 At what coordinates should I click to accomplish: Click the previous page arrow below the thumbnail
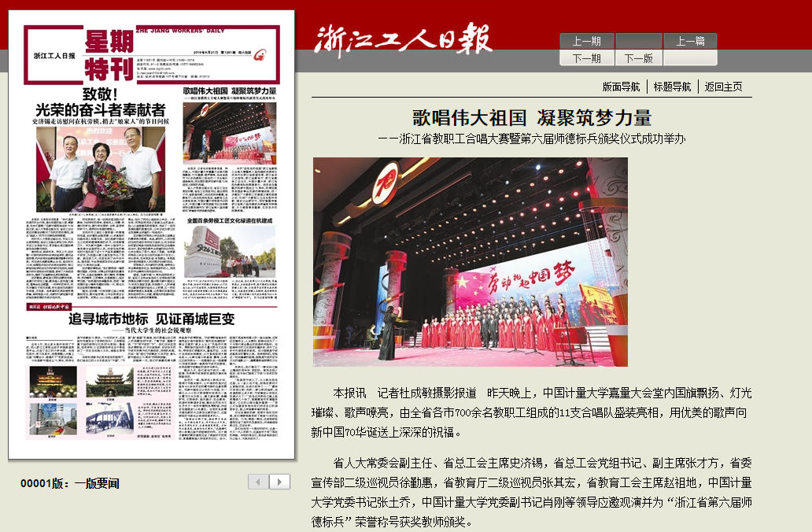point(259,482)
